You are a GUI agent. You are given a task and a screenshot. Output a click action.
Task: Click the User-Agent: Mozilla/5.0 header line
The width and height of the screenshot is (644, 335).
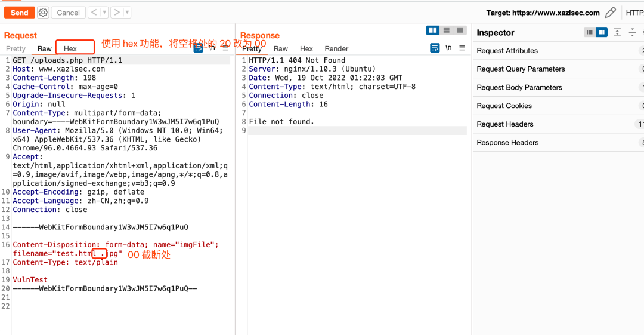(117, 130)
